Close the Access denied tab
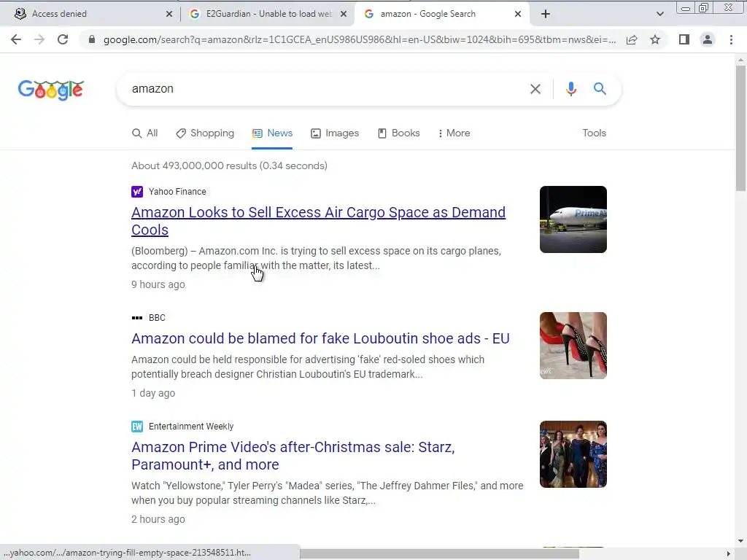The image size is (747, 560). click(169, 14)
